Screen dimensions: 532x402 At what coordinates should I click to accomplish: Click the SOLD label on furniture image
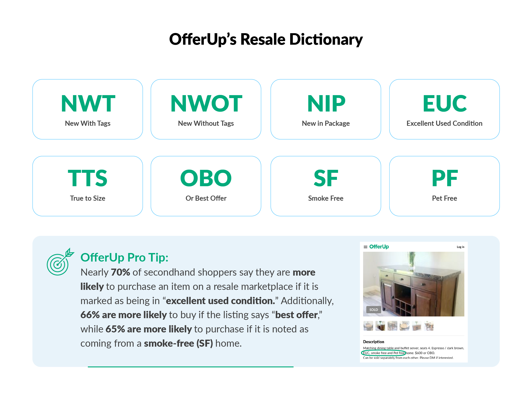pyautogui.click(x=373, y=309)
